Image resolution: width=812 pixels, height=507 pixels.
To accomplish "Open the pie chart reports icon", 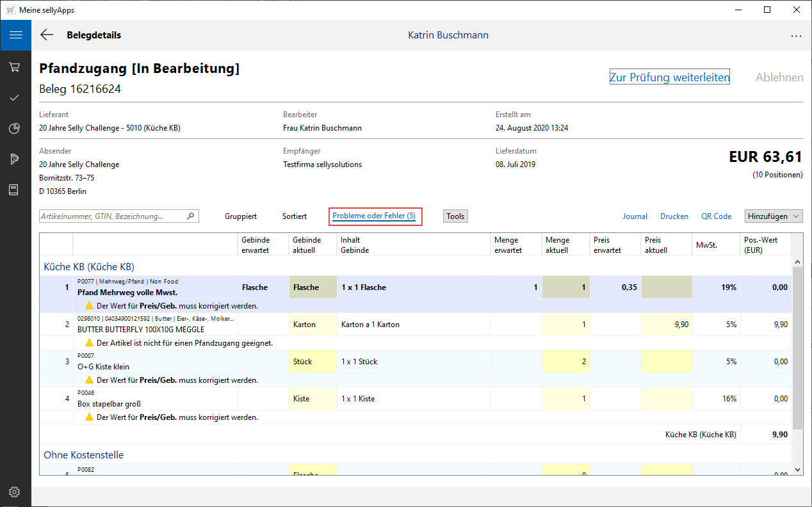I will 15,128.
